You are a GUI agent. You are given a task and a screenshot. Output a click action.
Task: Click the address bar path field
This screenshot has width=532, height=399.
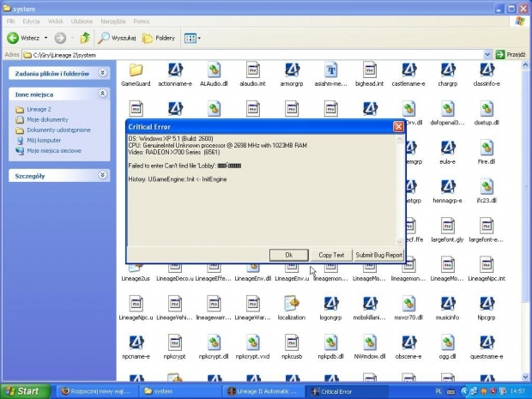(x=253, y=55)
